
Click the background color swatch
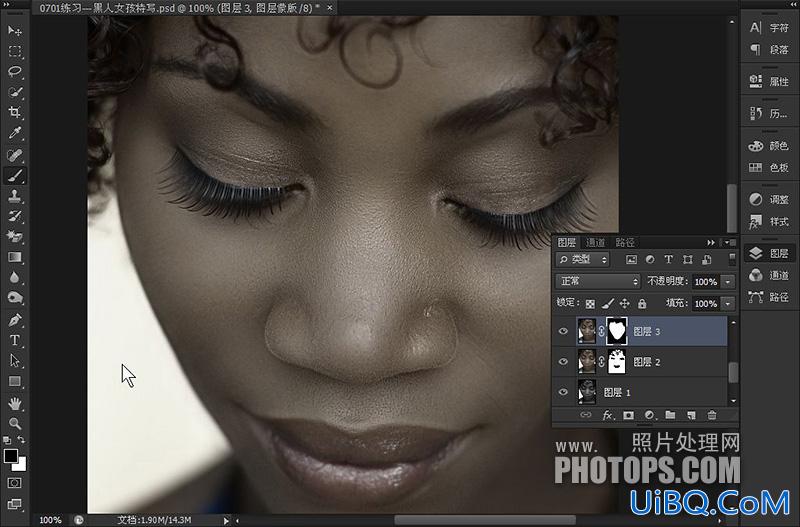pos(21,465)
